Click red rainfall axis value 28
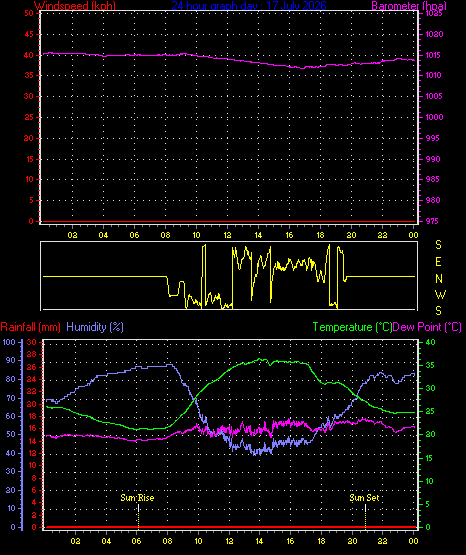Image resolution: width=466 pixels, height=555 pixels. tap(32, 354)
